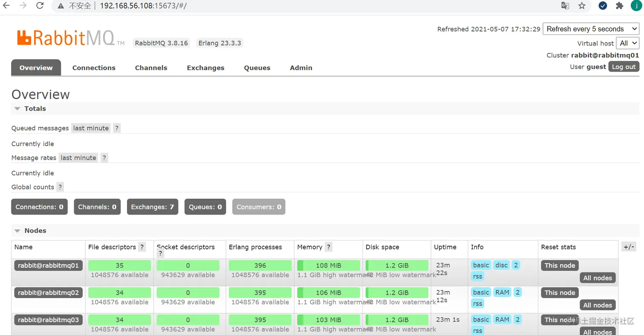Bookmark page with the star icon
Screen dimensions: 644x335
pos(582,6)
